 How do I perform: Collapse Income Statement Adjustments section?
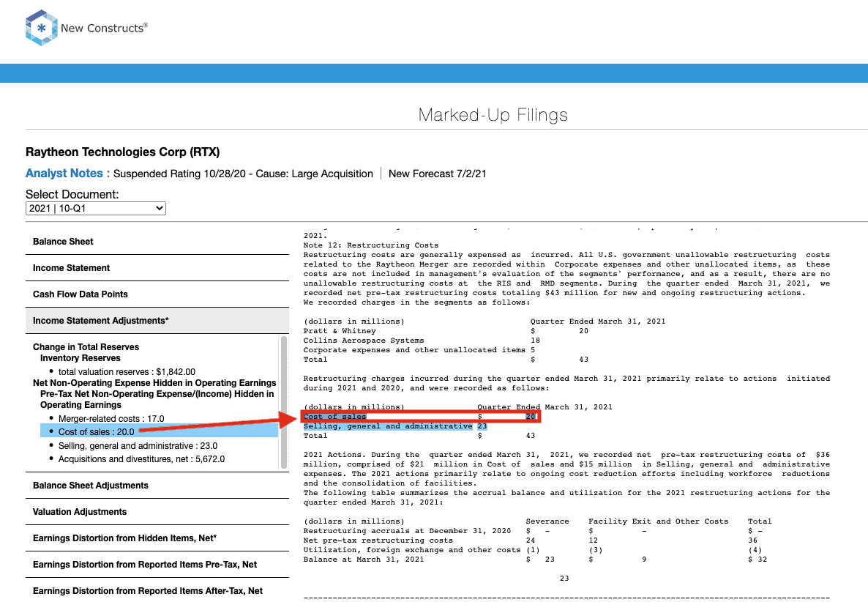pyautogui.click(x=157, y=321)
